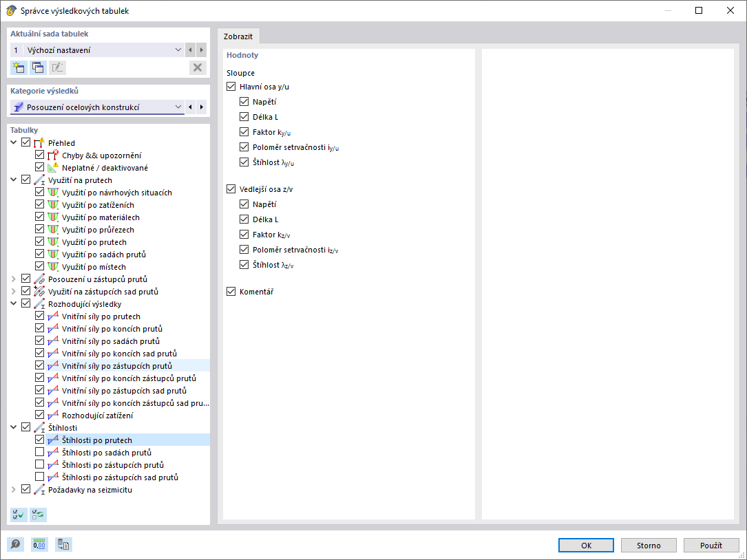Screen dimensions: 747x560
Task: Toggle Poloměr setrvačnosti iz/v checkbox
Action: (244, 250)
